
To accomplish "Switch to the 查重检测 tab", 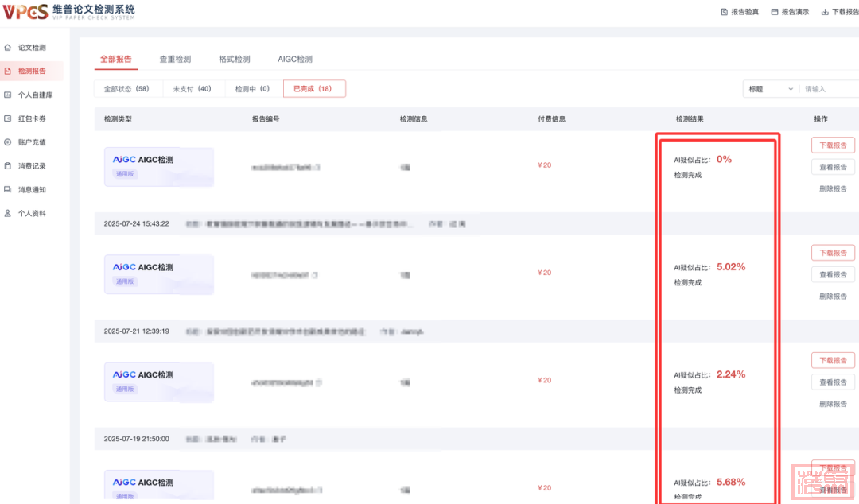I will [x=175, y=60].
